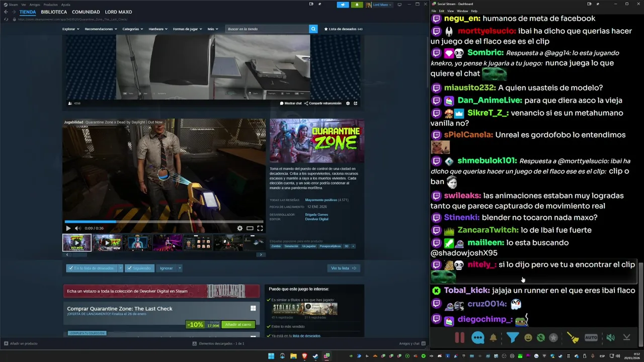The width and height of the screenshot is (644, 362).
Task: Switch trailer to theater mode icon
Action: click(x=250, y=228)
